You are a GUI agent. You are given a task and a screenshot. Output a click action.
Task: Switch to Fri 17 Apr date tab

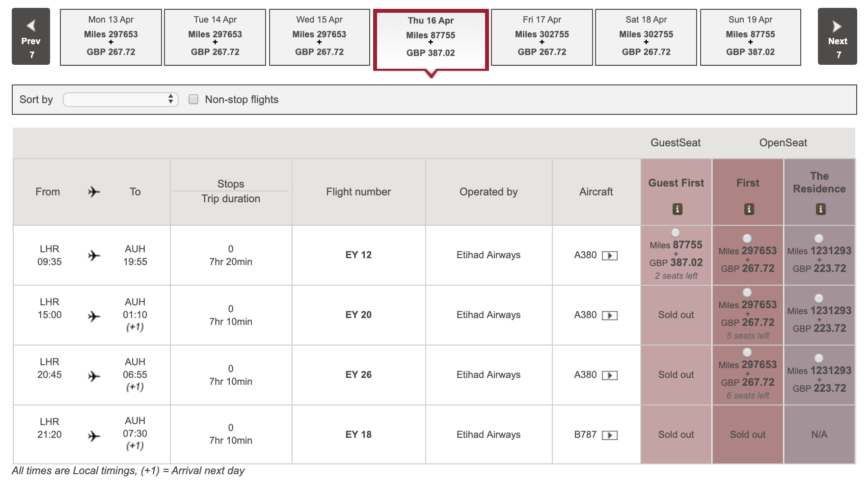tap(542, 37)
